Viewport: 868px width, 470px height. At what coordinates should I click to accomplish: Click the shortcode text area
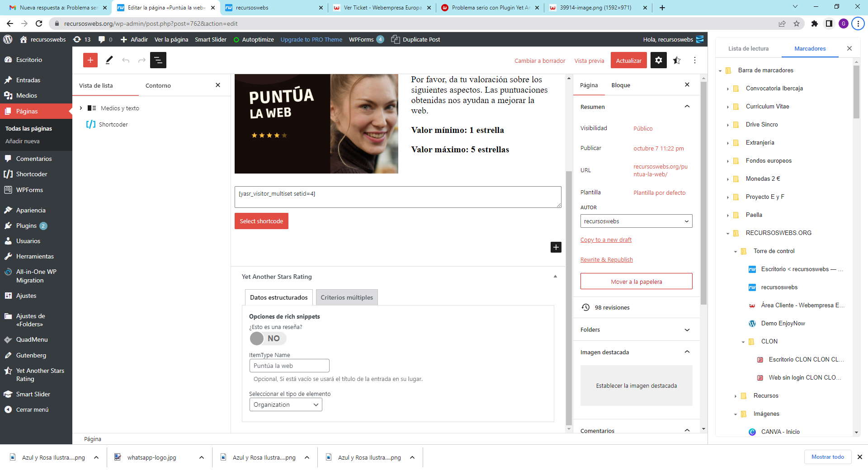(x=398, y=197)
